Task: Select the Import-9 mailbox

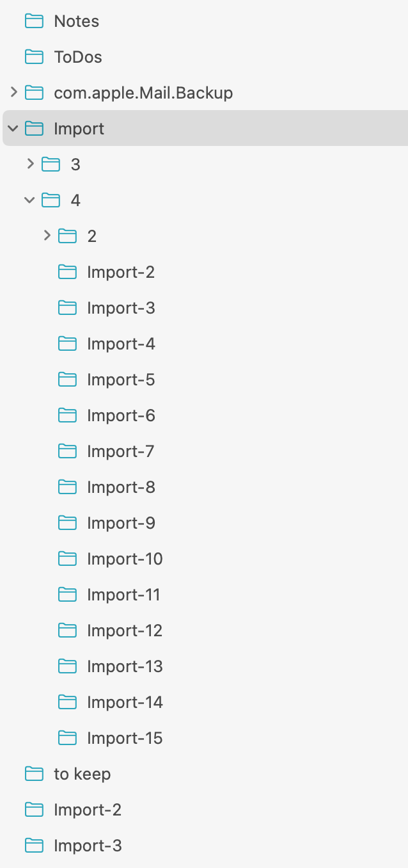Action: point(121,523)
